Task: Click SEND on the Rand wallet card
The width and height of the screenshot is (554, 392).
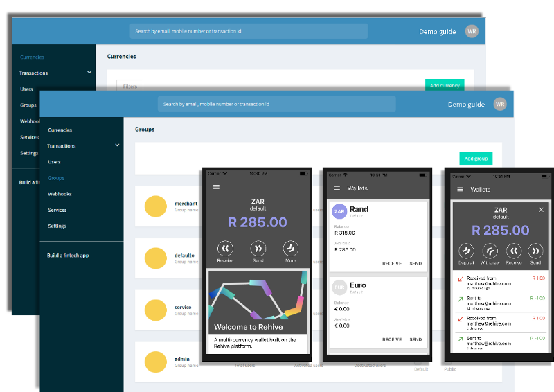Action: click(x=415, y=264)
